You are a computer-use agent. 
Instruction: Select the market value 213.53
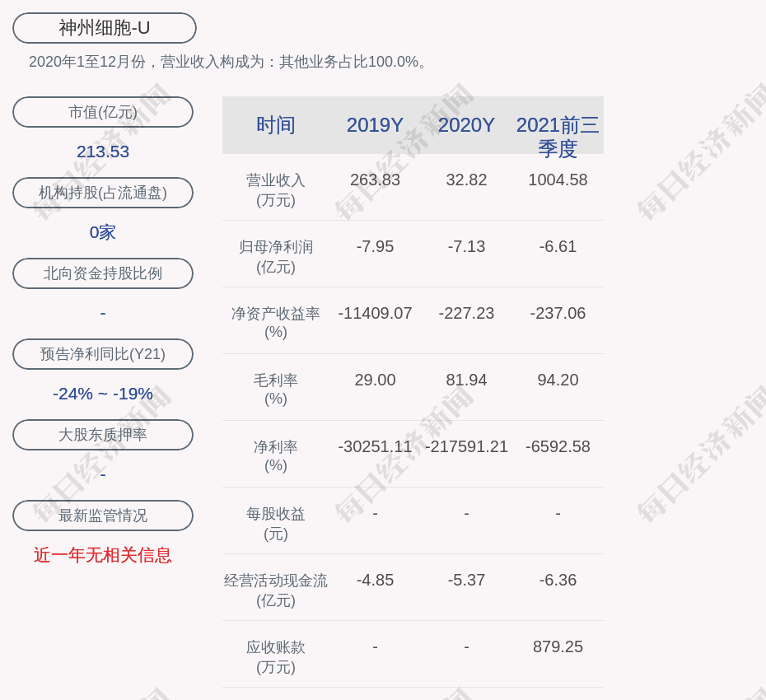(103, 152)
